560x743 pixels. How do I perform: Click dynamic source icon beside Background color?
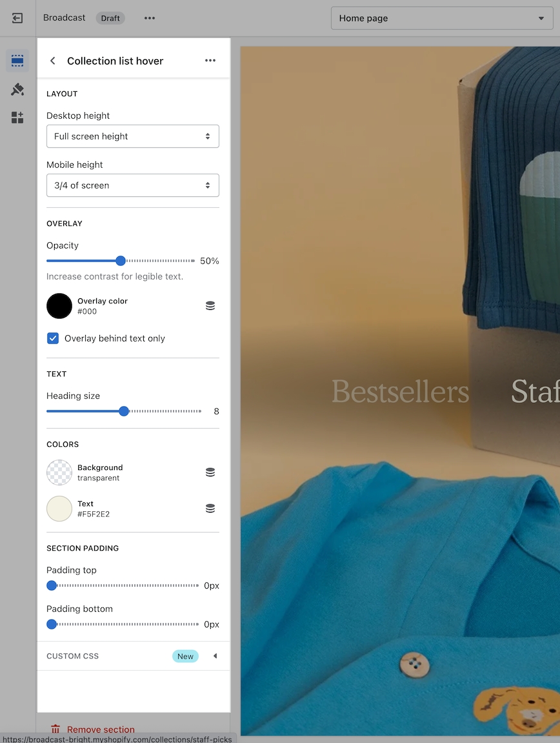(x=210, y=473)
